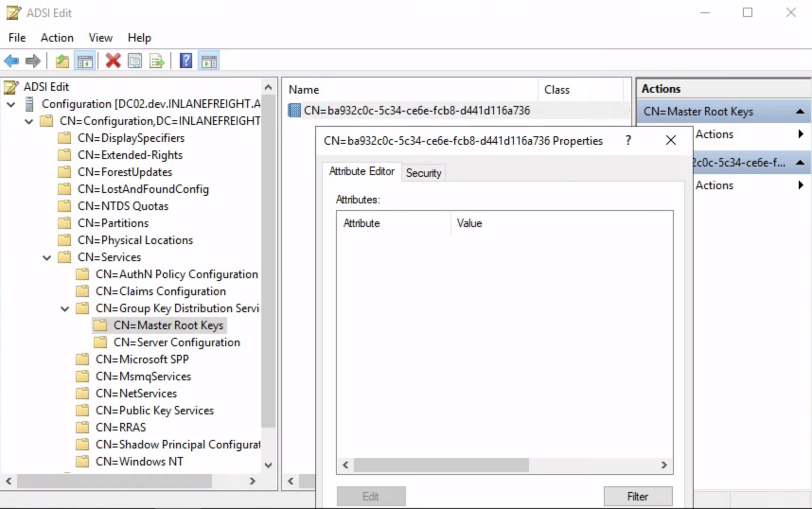The width and height of the screenshot is (812, 509).
Task: Toggle Show/Hide Console Tree in the toolbar
Action: [x=85, y=61]
